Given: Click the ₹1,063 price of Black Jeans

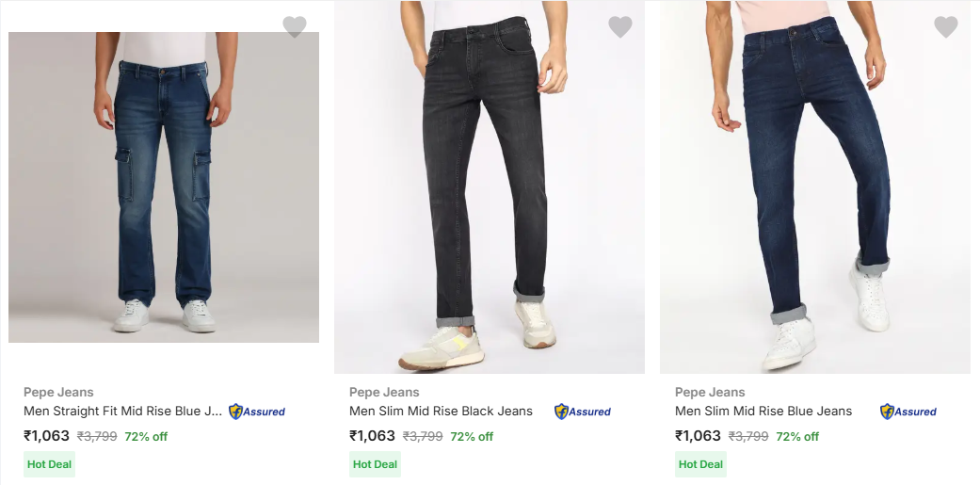Looking at the screenshot, I should click(372, 436).
